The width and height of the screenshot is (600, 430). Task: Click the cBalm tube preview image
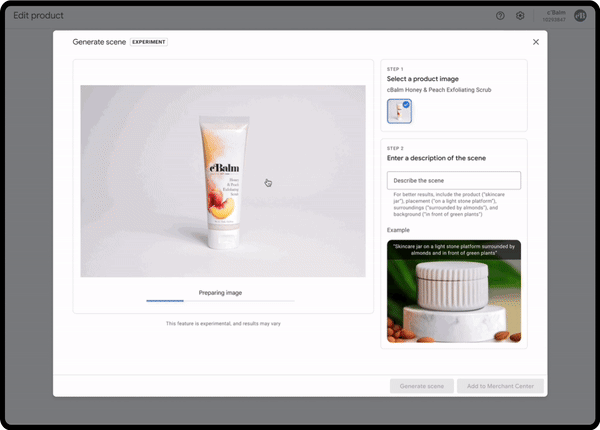pyautogui.click(x=223, y=181)
